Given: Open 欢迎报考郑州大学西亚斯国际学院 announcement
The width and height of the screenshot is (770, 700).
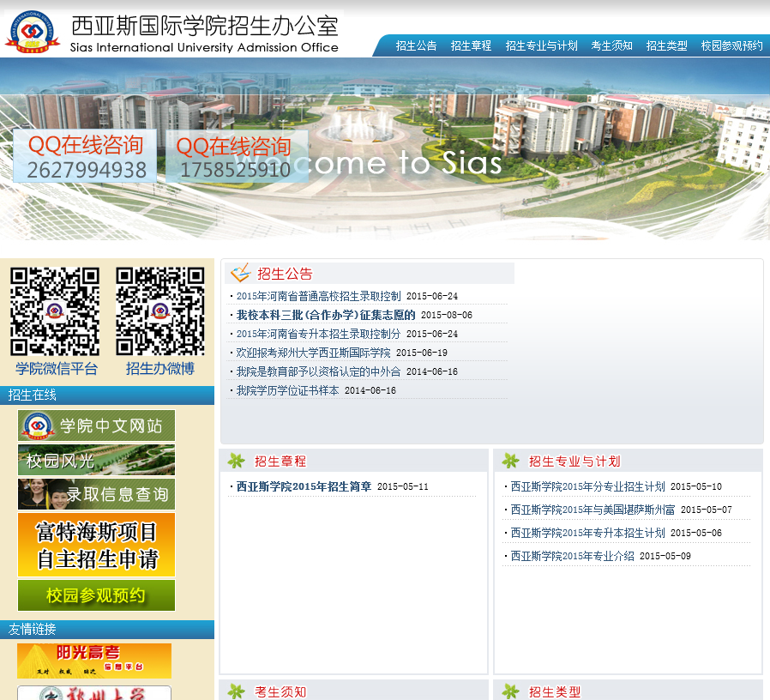Looking at the screenshot, I should pos(313,353).
